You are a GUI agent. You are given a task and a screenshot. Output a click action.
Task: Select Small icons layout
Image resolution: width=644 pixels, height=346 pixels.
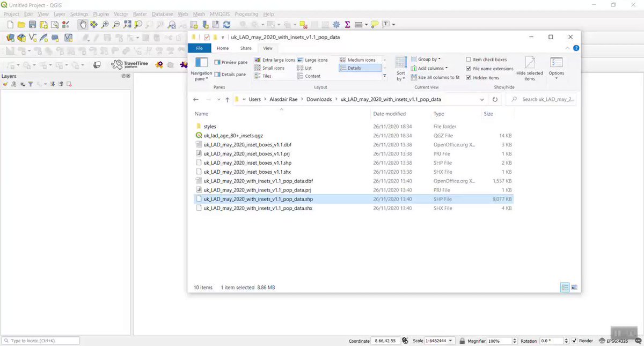[270, 68]
